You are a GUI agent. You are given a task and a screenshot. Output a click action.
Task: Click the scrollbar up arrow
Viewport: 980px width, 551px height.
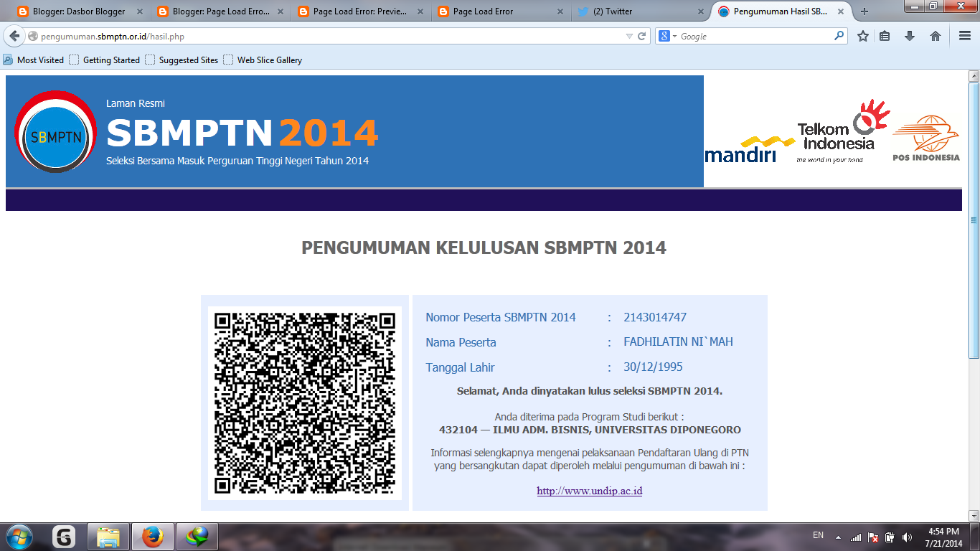(974, 76)
